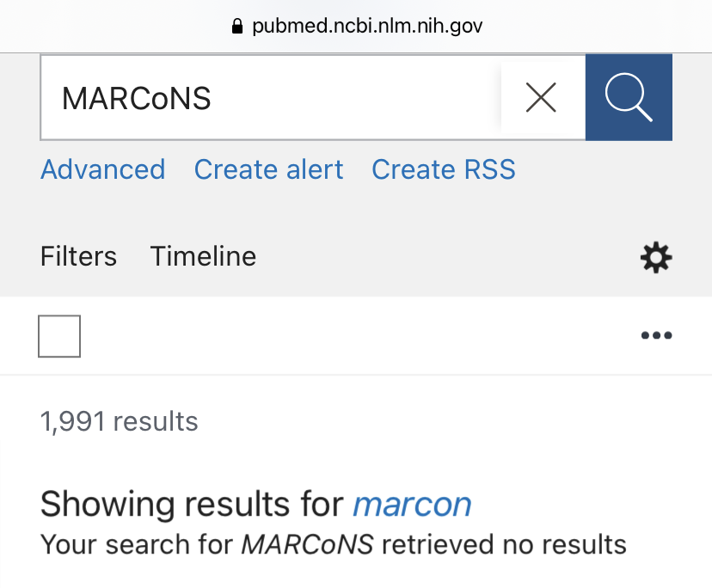Image resolution: width=712 pixels, height=588 pixels.
Task: Follow the suggested 'marcon' search link
Action: click(412, 505)
